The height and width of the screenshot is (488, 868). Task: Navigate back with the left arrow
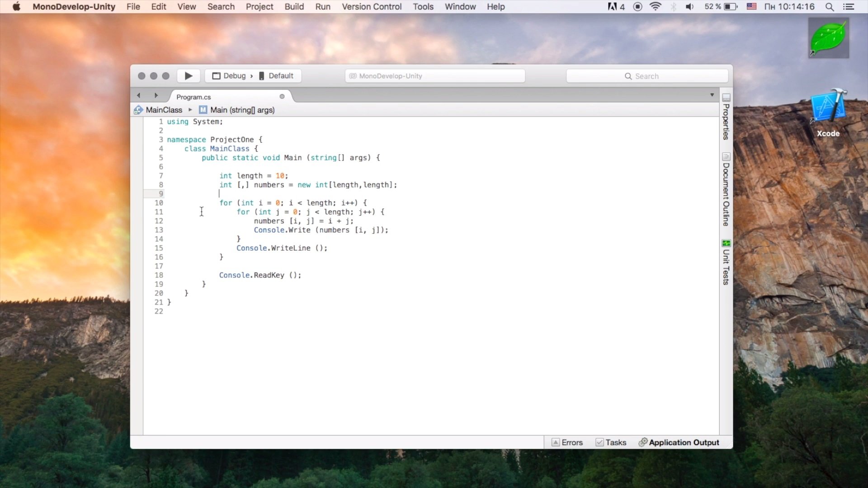click(x=138, y=95)
